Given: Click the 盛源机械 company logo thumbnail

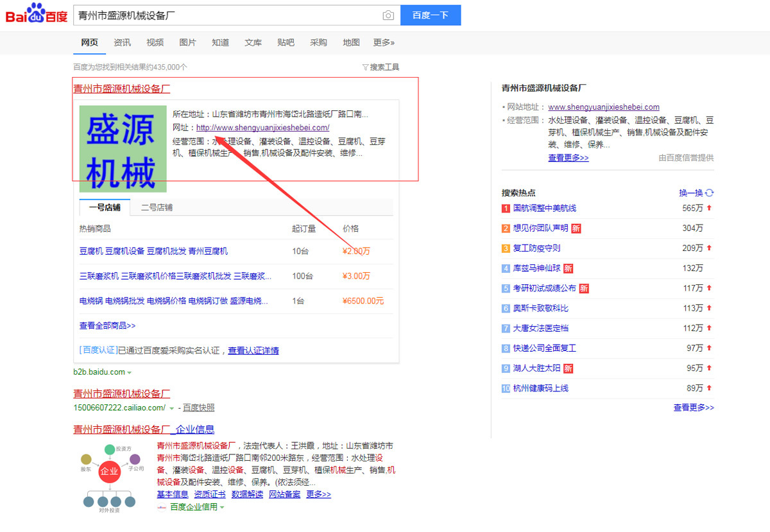Looking at the screenshot, I should tap(123, 149).
